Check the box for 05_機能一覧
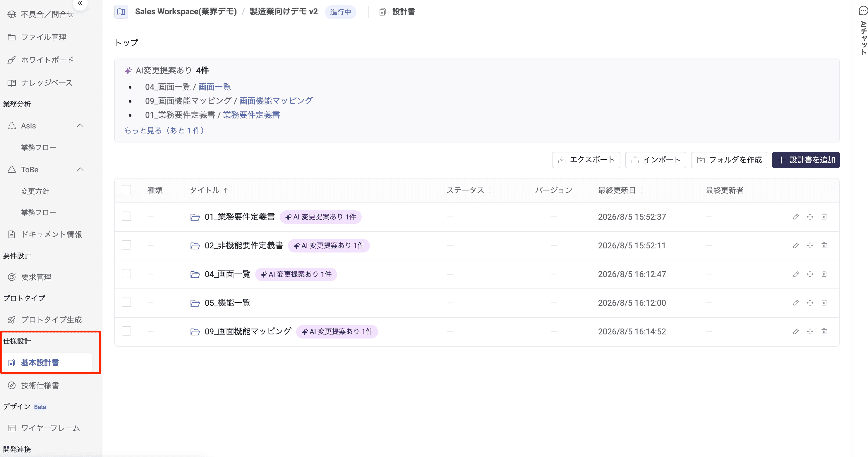 pyautogui.click(x=126, y=302)
